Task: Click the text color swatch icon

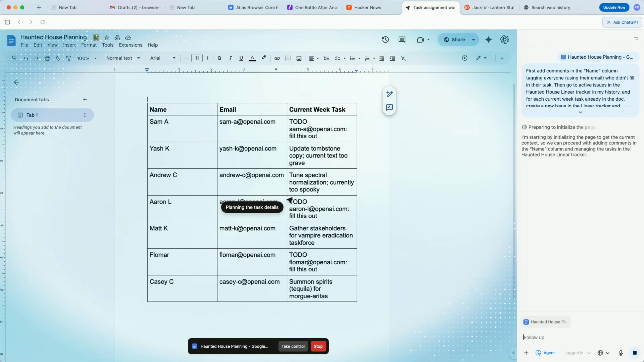Action: pos(252,58)
